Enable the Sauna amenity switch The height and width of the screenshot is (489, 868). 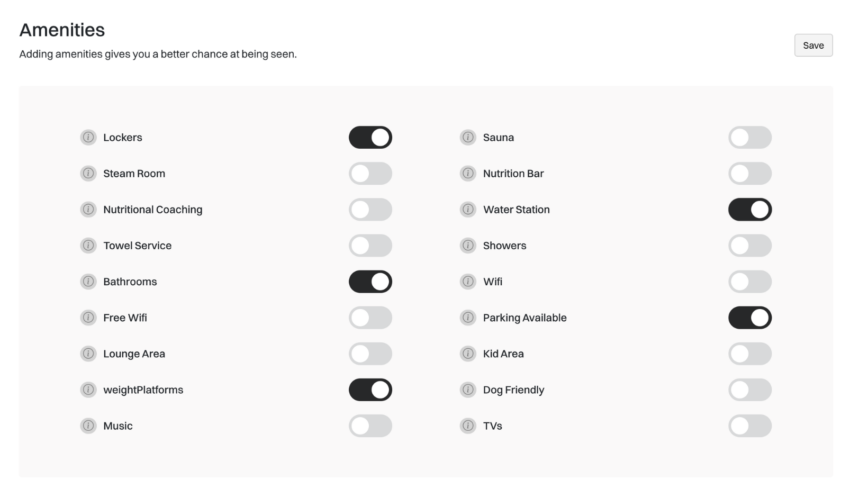750,138
